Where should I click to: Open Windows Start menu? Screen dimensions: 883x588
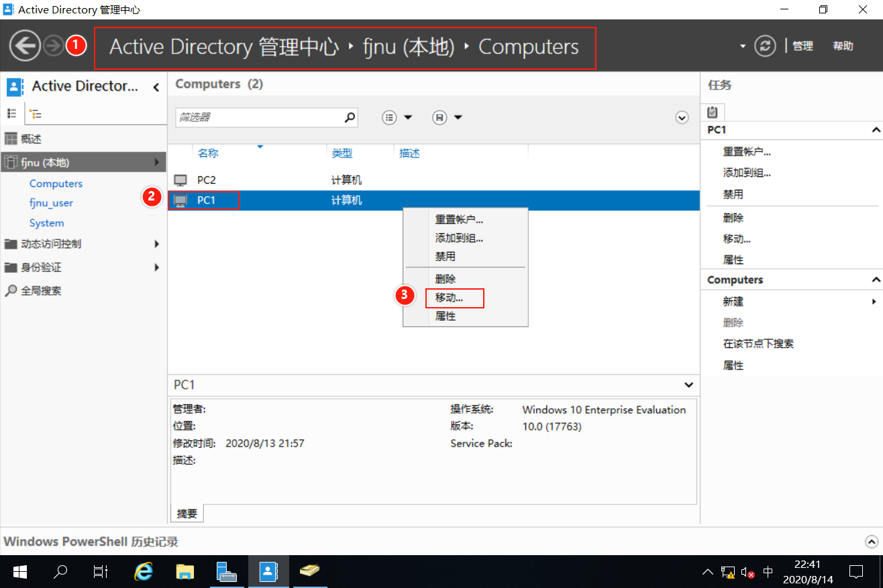20,572
